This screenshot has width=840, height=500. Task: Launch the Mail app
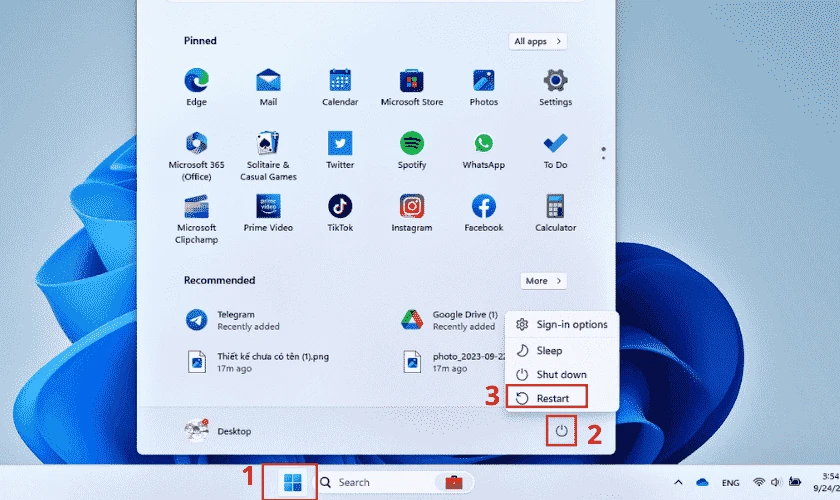tap(268, 87)
